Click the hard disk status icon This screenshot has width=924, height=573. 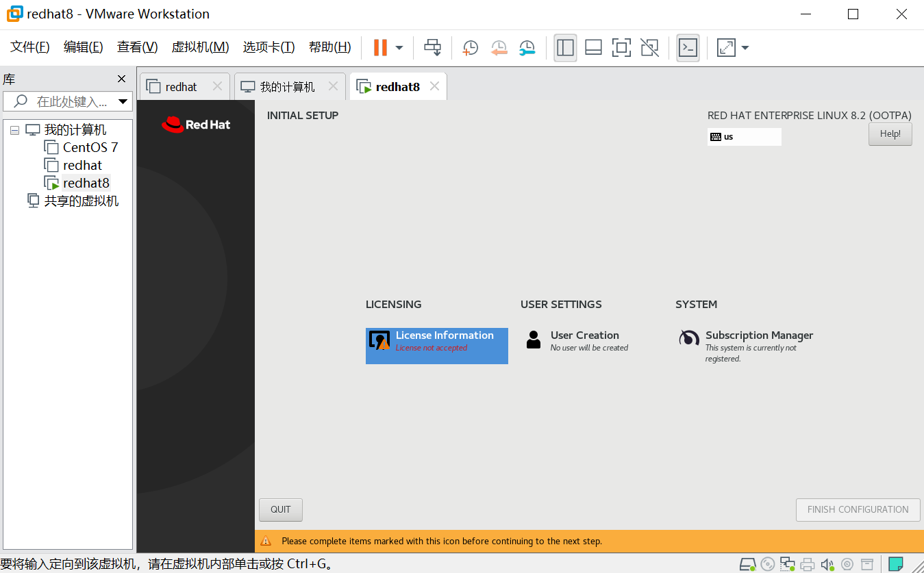click(748, 564)
